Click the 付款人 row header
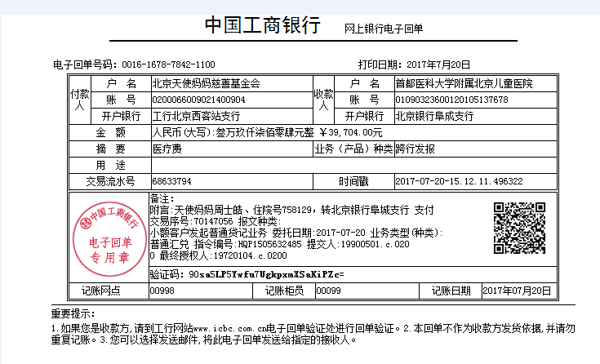This screenshot has height=364, width=600. tap(80, 100)
